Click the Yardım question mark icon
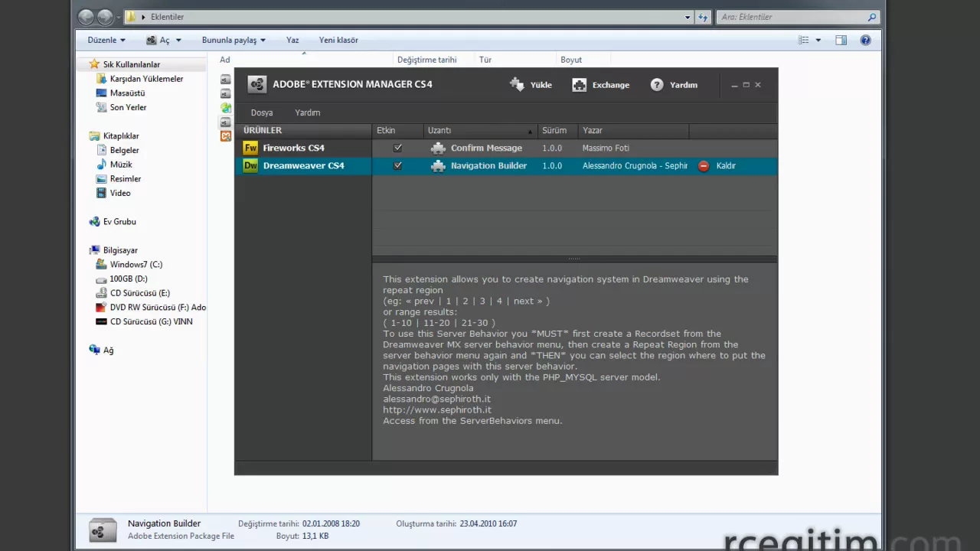This screenshot has height=551, width=980. point(657,85)
